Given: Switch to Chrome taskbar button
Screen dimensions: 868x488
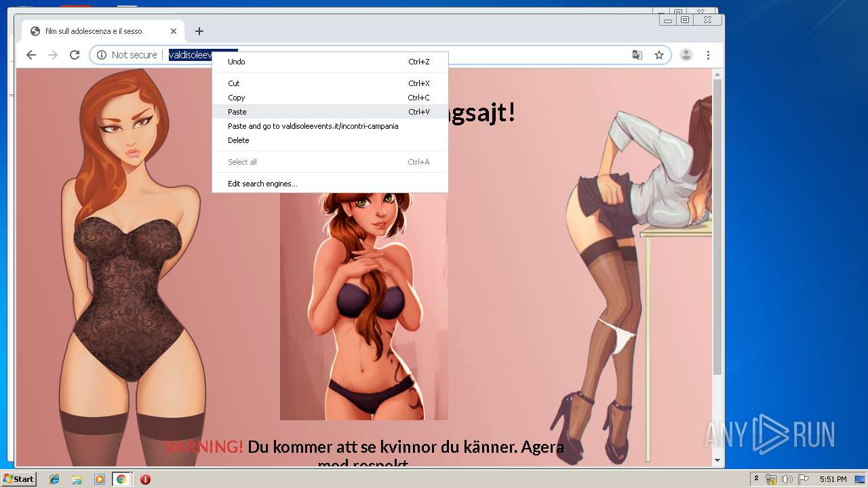Looking at the screenshot, I should tap(121, 479).
